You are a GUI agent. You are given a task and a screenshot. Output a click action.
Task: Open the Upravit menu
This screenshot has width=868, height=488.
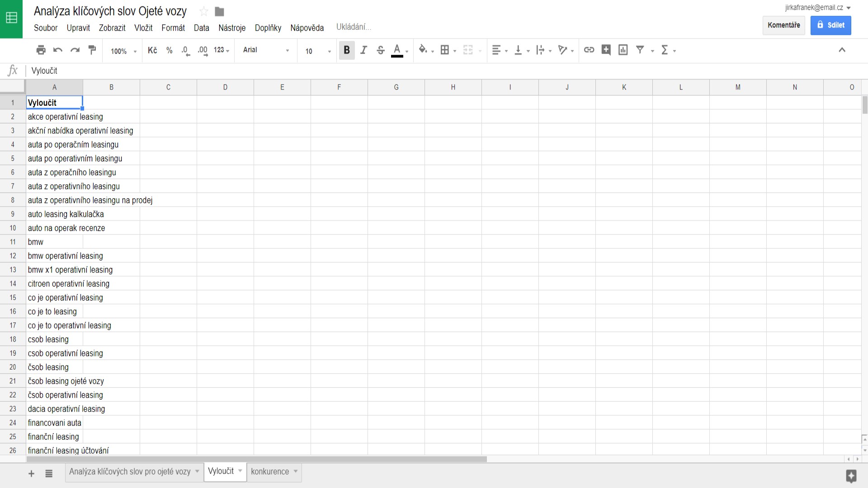tap(78, 28)
